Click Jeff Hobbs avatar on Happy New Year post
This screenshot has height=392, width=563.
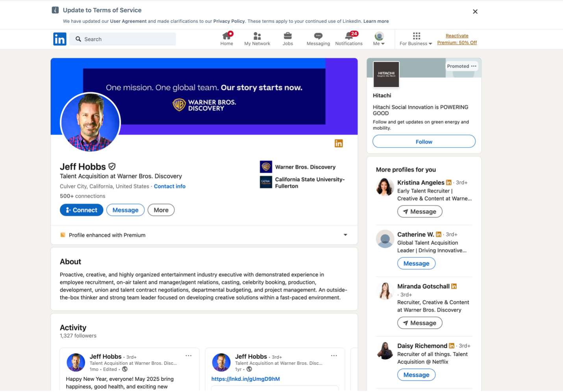click(x=76, y=362)
